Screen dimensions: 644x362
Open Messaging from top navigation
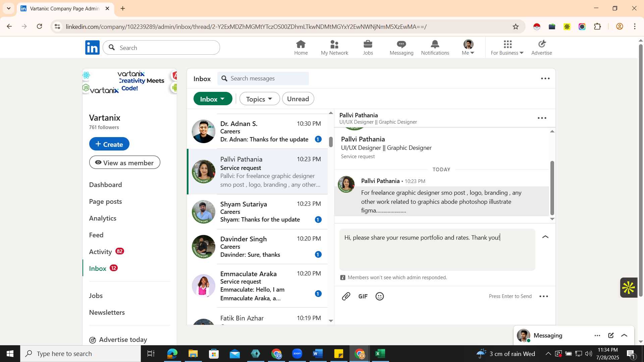401,48
